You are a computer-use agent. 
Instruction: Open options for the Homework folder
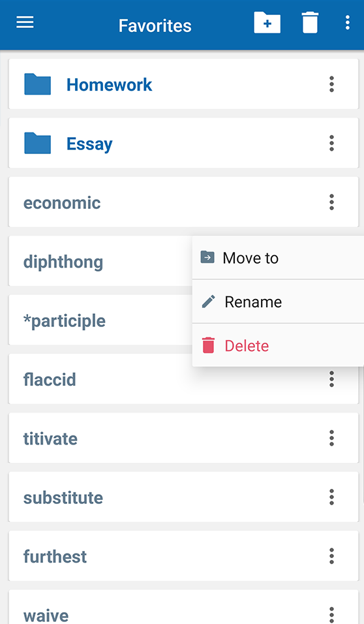coord(331,84)
